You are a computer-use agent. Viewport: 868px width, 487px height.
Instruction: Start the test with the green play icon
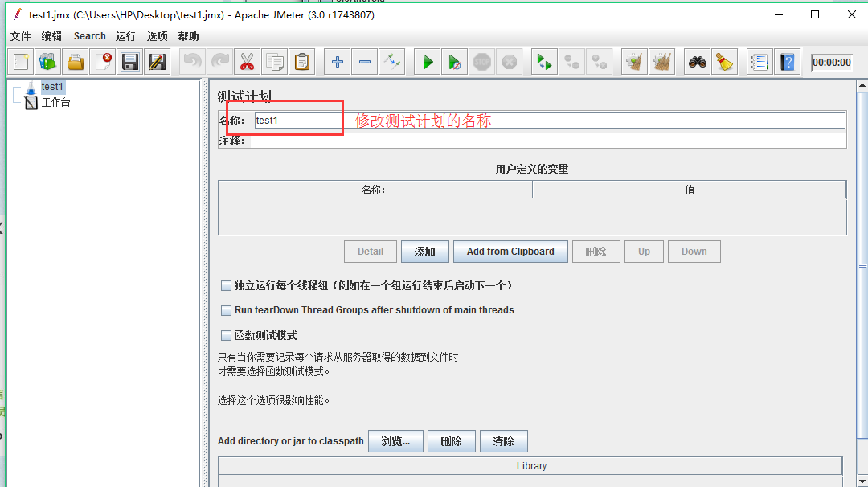[428, 61]
